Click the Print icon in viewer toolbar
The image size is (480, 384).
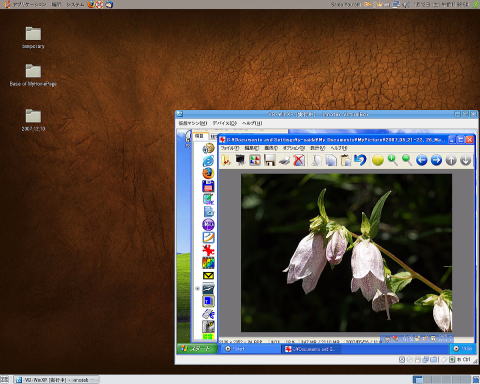pos(284,161)
